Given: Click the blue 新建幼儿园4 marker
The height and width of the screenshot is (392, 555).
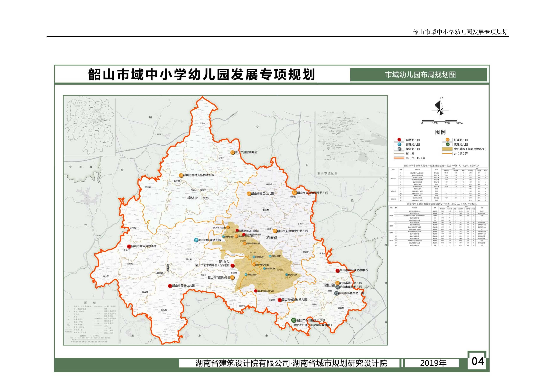Looking at the screenshot, I should (x=254, y=257).
